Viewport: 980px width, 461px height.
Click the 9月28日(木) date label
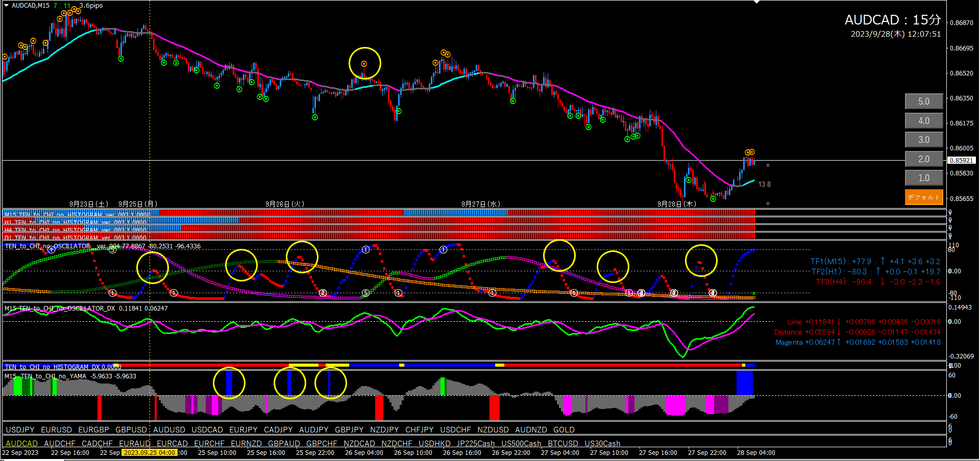point(677,204)
